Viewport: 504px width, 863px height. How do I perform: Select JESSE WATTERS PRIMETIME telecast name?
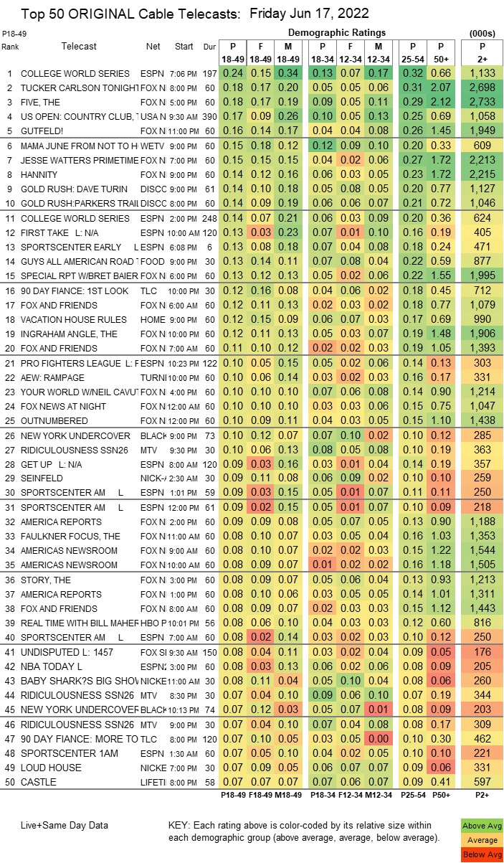[79, 160]
